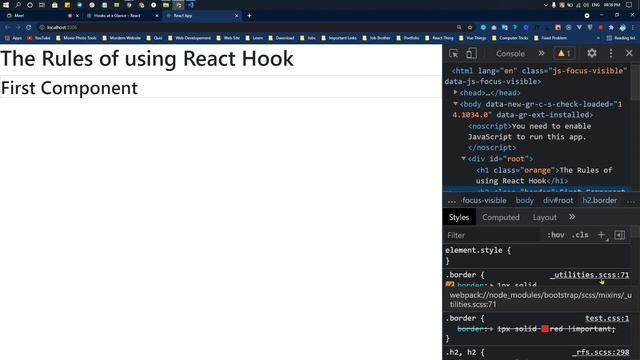Open Windows taskbar search
This screenshot has height=360, width=640.
click(18, 5)
